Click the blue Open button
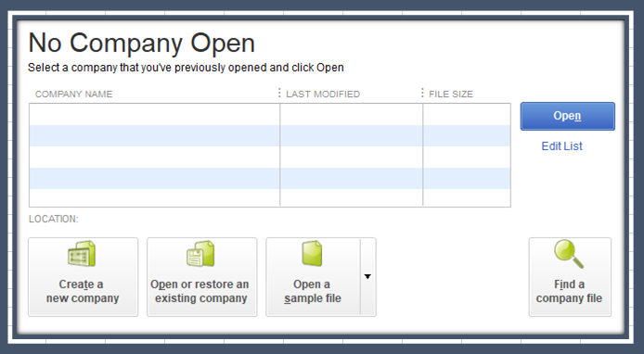The height and width of the screenshot is (354, 644). pos(568,116)
